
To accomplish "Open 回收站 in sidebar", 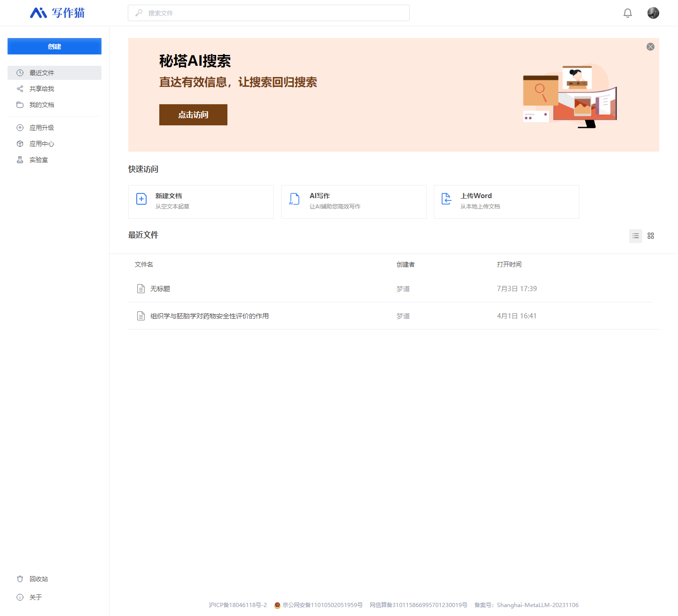I will tap(55, 579).
